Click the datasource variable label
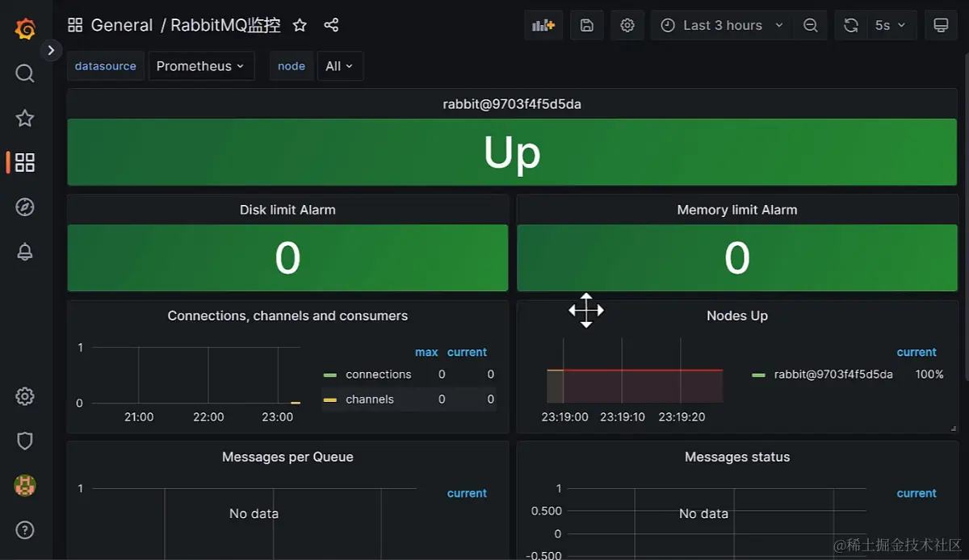The width and height of the screenshot is (969, 560). [106, 66]
